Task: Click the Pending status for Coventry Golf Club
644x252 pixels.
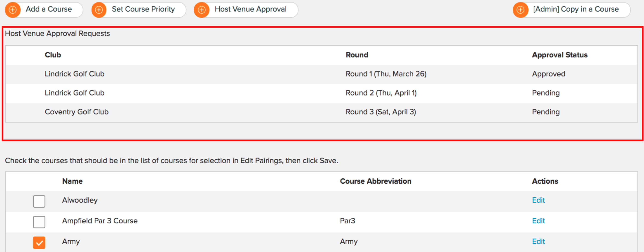Action: tap(546, 112)
